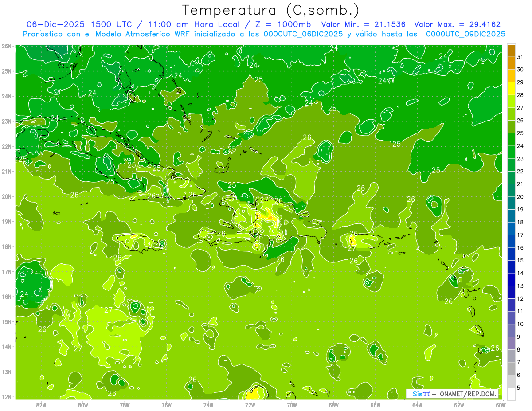Click the 76W longitude axis label
Viewport: 532px width, 411px height.
tap(167, 405)
